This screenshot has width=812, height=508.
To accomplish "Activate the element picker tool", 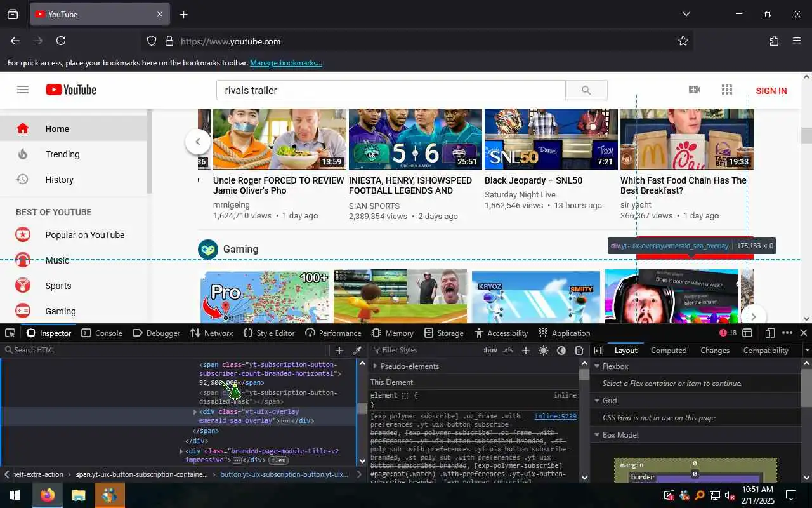I will (10, 333).
